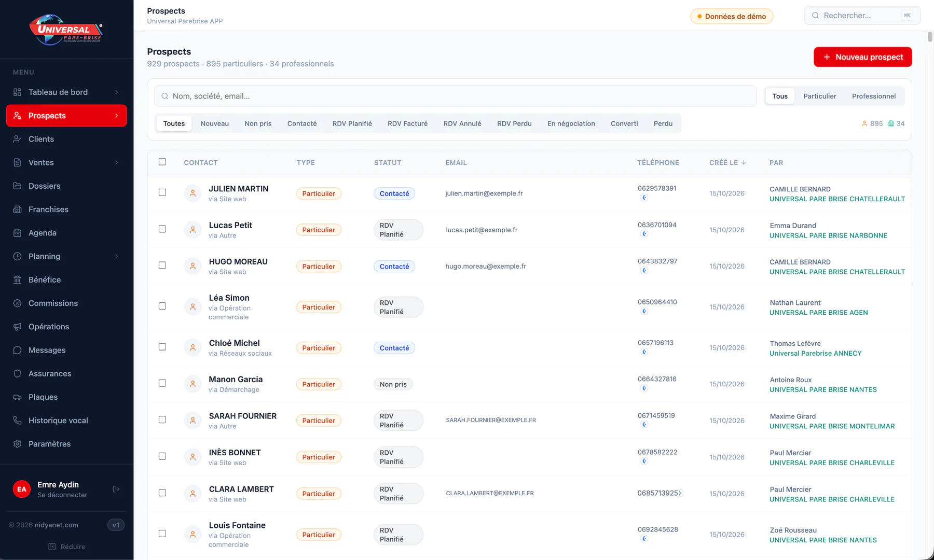Open Franchises building icon in sidebar
The width and height of the screenshot is (934, 560).
coord(17,209)
